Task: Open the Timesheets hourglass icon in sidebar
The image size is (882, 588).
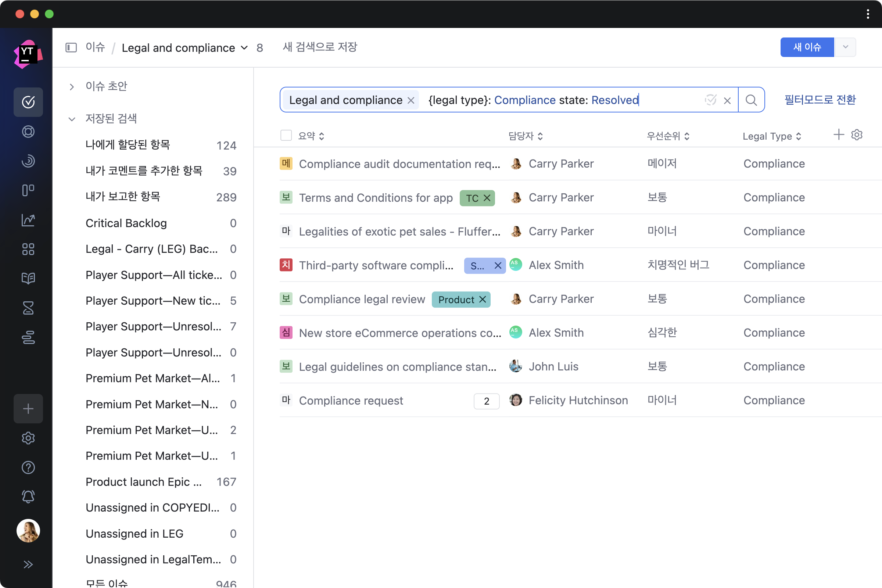Action: tap(28, 308)
